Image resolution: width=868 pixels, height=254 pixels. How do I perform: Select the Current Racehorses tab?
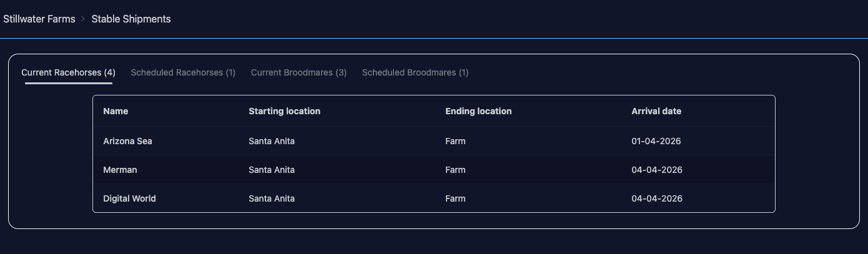coord(68,72)
